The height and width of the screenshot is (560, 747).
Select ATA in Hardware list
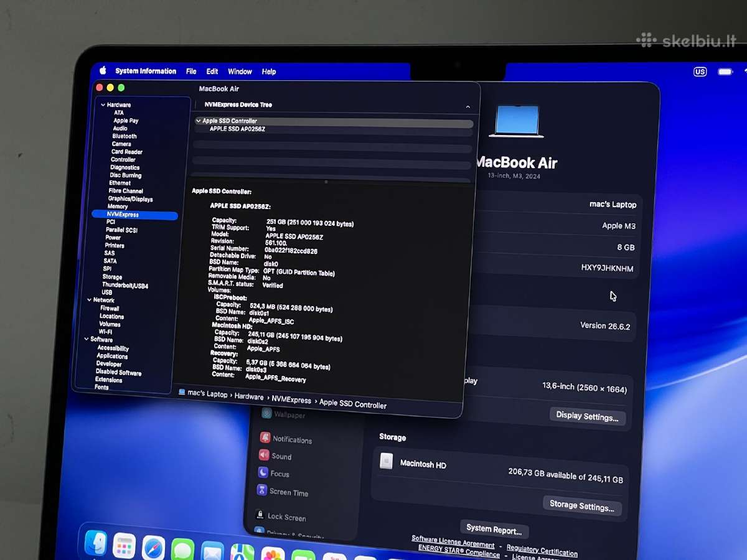118,113
